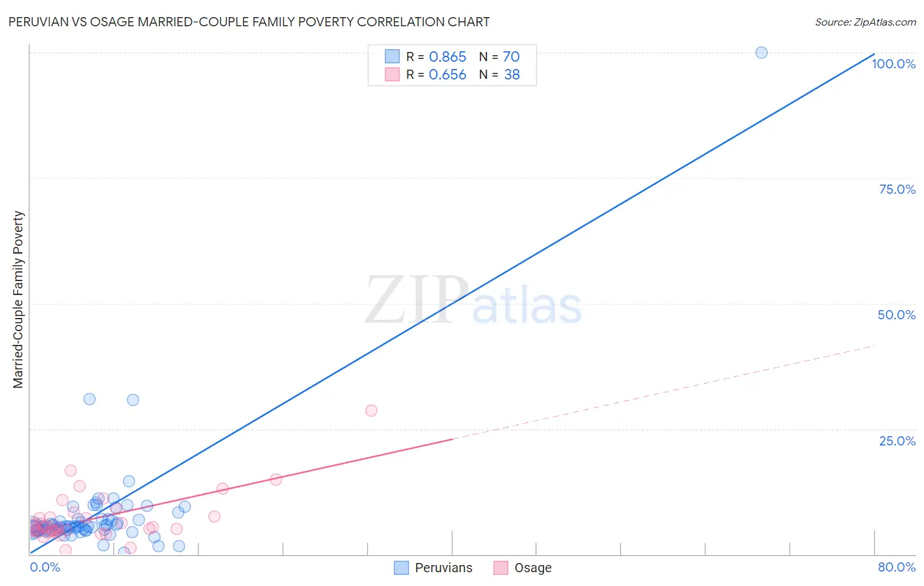Open the Source: ZipAtlas.com link
Screen dimensions: 924x586
866,22
